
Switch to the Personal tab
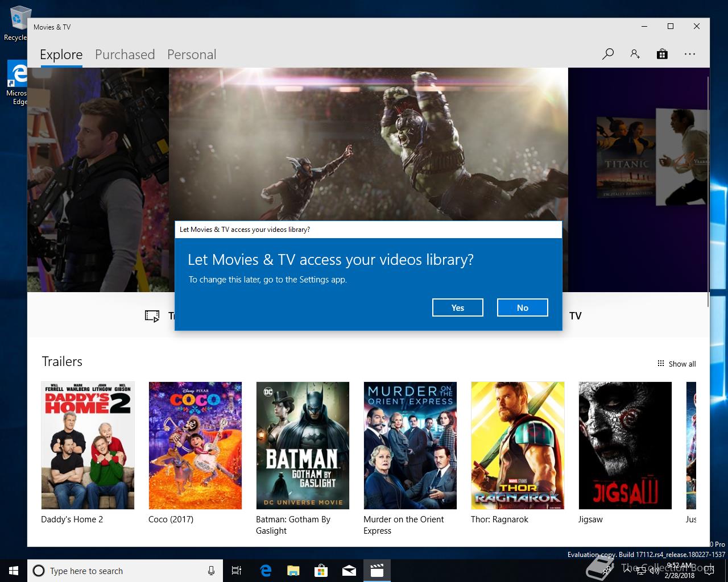tap(192, 55)
